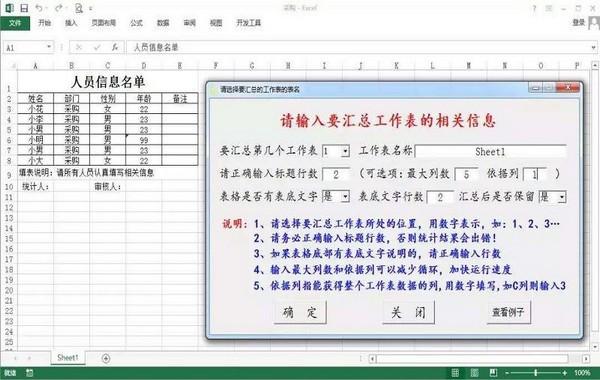This screenshot has width=600, height=380.
Task: Click the 查看例子 button
Action: click(x=508, y=312)
